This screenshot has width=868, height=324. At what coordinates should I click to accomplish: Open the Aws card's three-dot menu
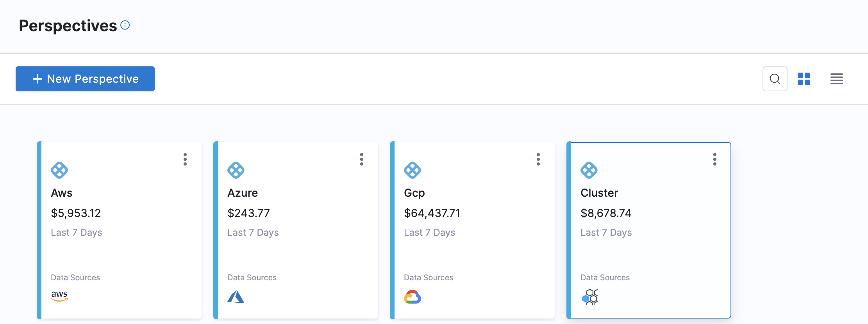click(x=185, y=159)
